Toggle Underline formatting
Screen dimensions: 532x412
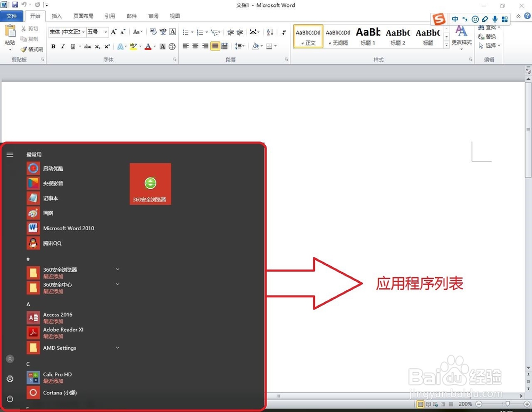(72, 46)
